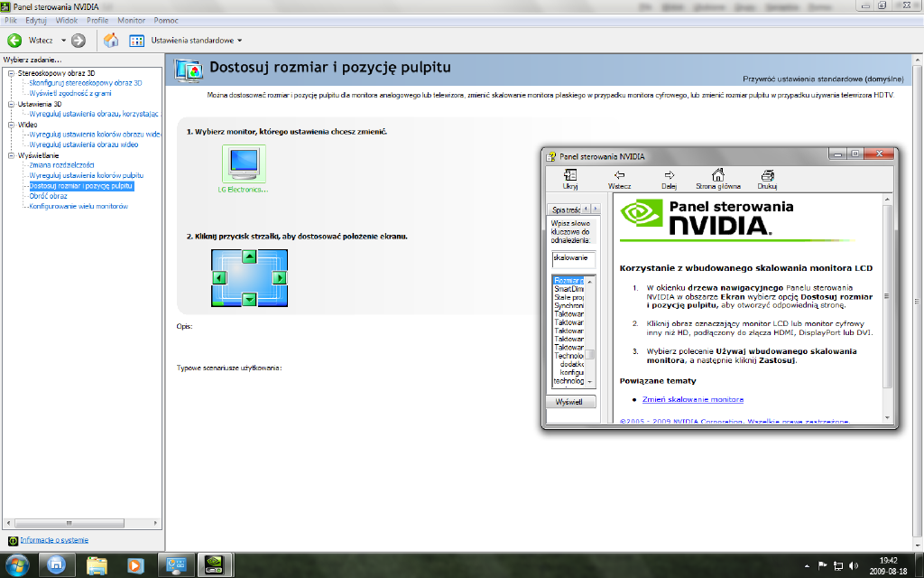The height and width of the screenshot is (578, 924).
Task: Click the skalowanie keyword search field
Action: click(573, 259)
